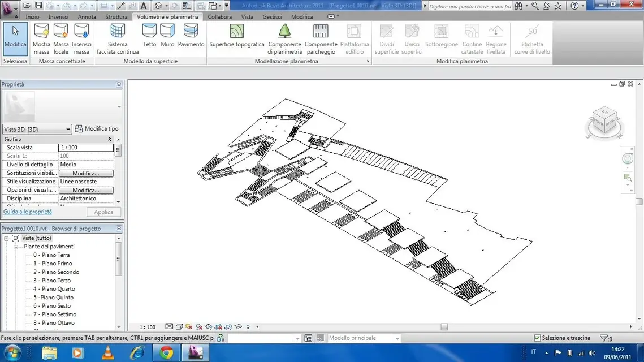This screenshot has height=362, width=644.
Task: Open Modello principale design option dropdown
Action: click(364, 338)
